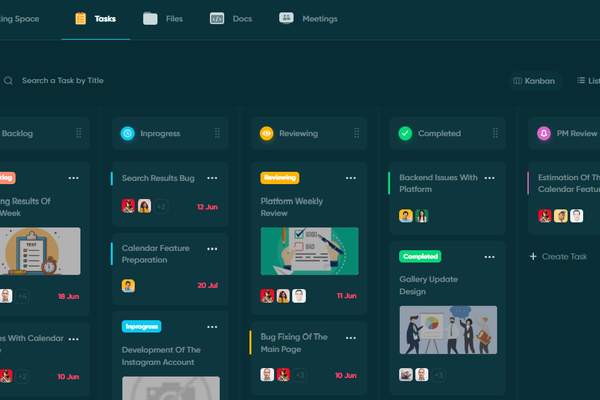600x400 pixels.
Task: Click the Completed column drag handle
Action: 495,133
